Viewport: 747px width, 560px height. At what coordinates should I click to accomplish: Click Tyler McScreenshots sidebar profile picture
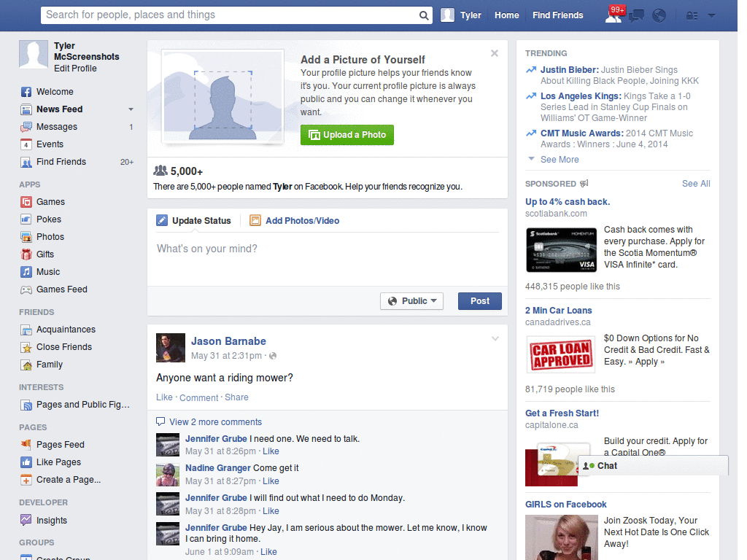[34, 54]
